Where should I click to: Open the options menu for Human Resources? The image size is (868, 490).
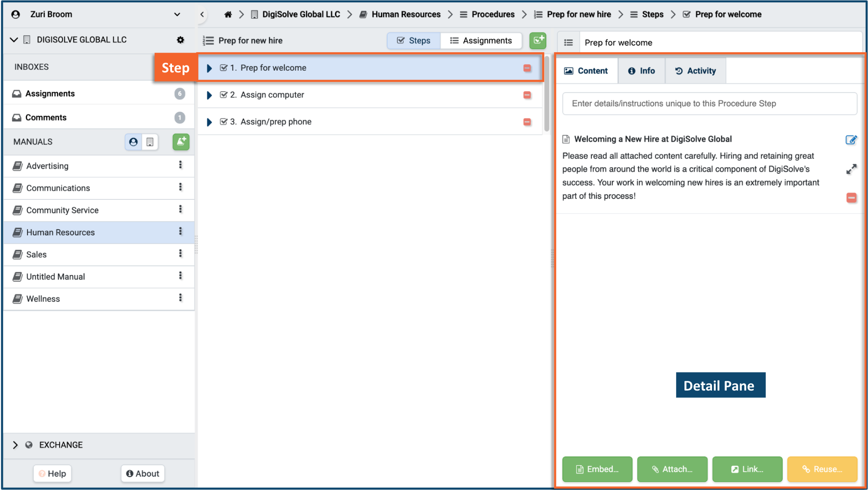(x=180, y=231)
